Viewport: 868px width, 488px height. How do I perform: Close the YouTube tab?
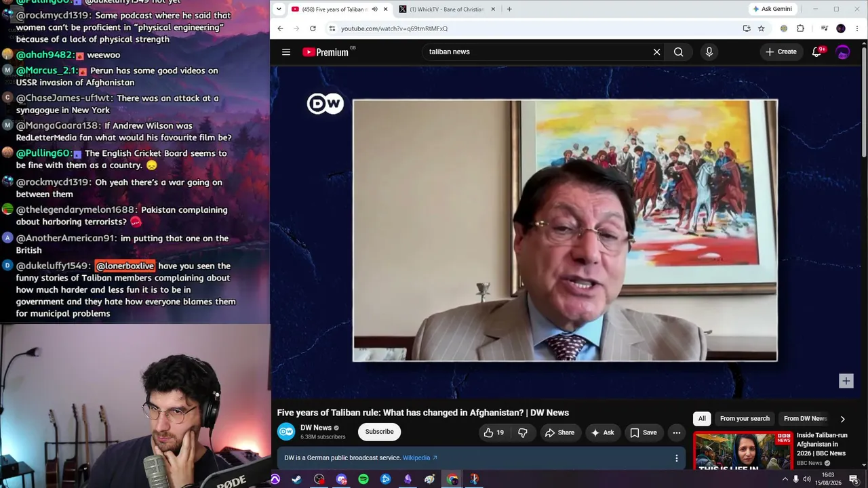click(386, 9)
